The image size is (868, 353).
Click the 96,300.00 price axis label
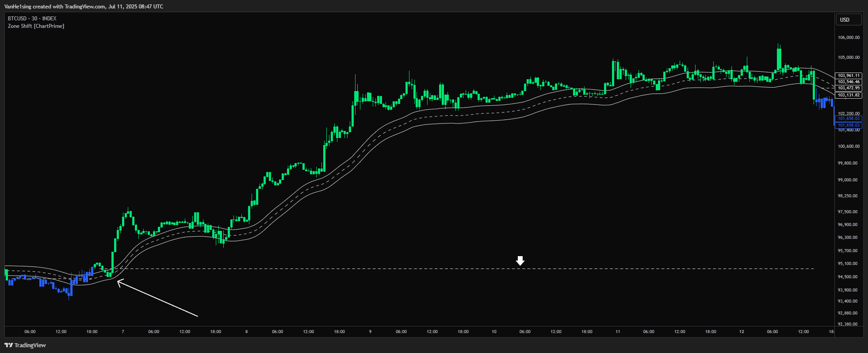(x=848, y=238)
